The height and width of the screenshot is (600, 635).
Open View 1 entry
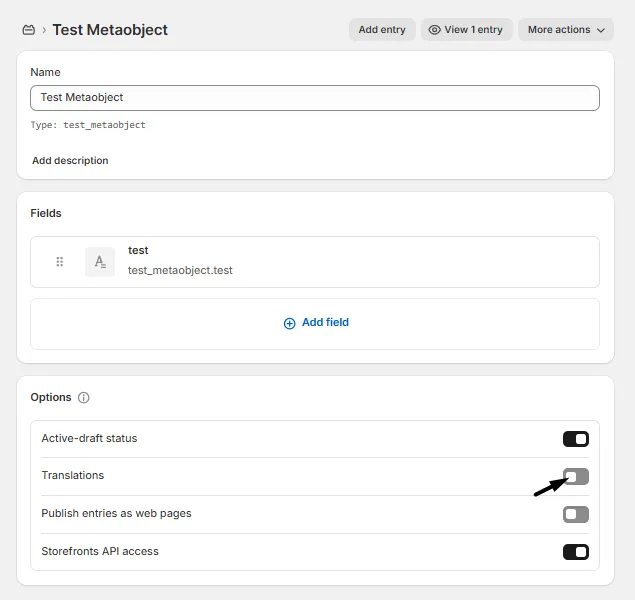coord(467,30)
